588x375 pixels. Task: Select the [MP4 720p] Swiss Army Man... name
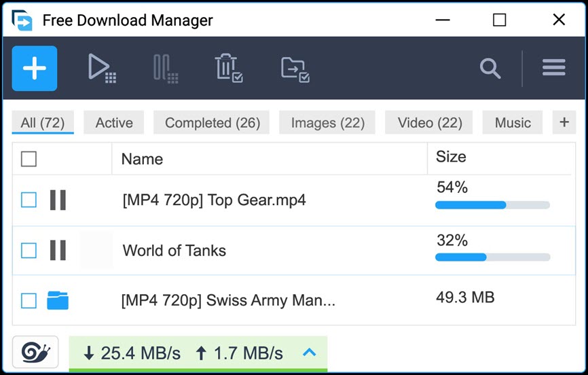228,301
